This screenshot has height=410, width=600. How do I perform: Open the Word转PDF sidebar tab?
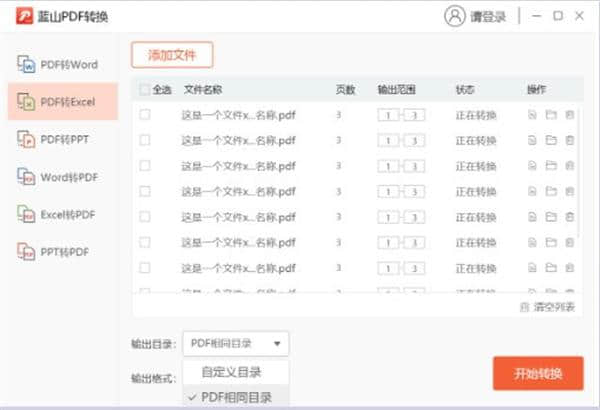[x=60, y=177]
